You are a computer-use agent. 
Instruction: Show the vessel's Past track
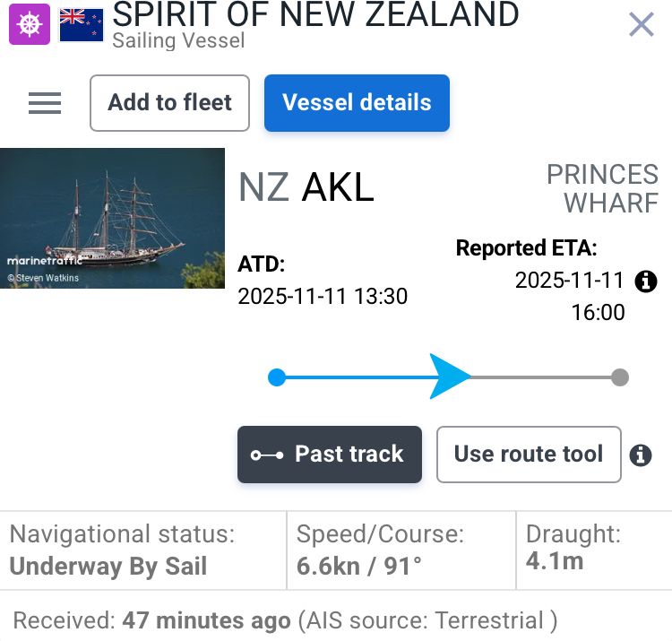pyautogui.click(x=329, y=455)
